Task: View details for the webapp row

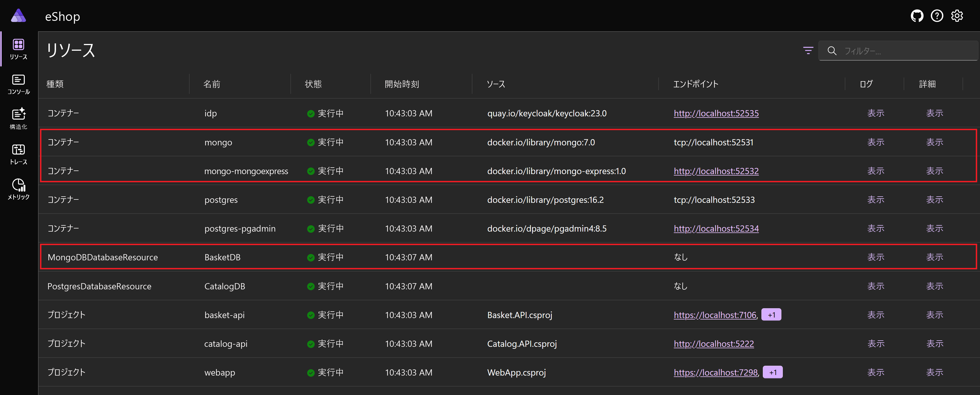Action: coord(934,372)
